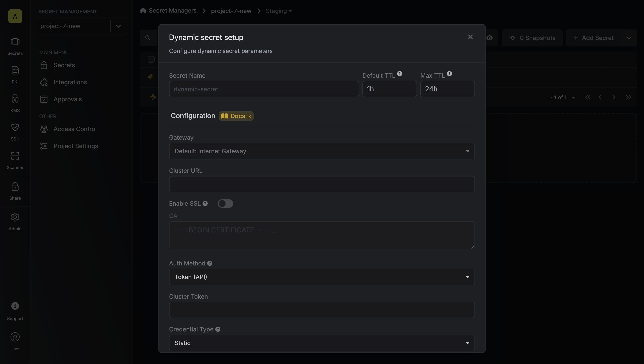Go to first page of results
The height and width of the screenshot is (364, 644).
coord(588,97)
